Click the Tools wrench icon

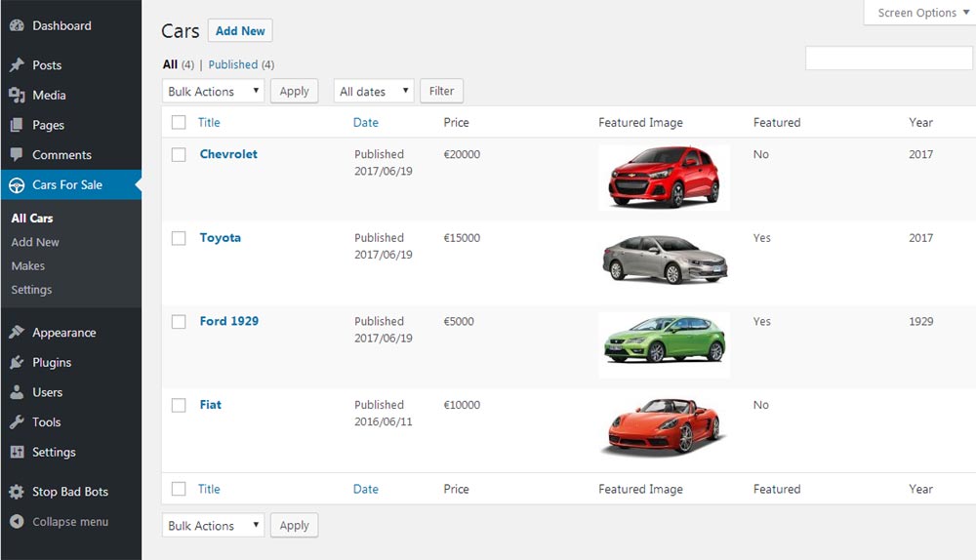(17, 422)
